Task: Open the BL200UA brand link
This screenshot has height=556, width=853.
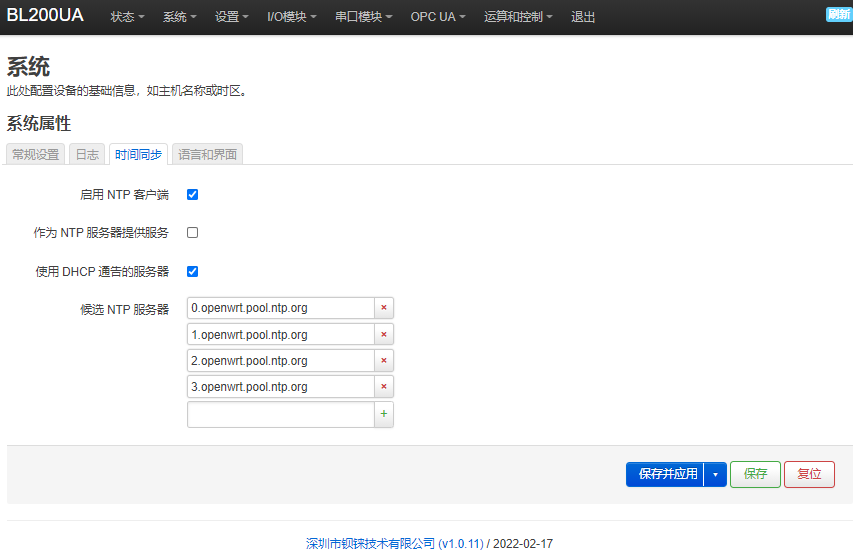Action: click(x=45, y=15)
